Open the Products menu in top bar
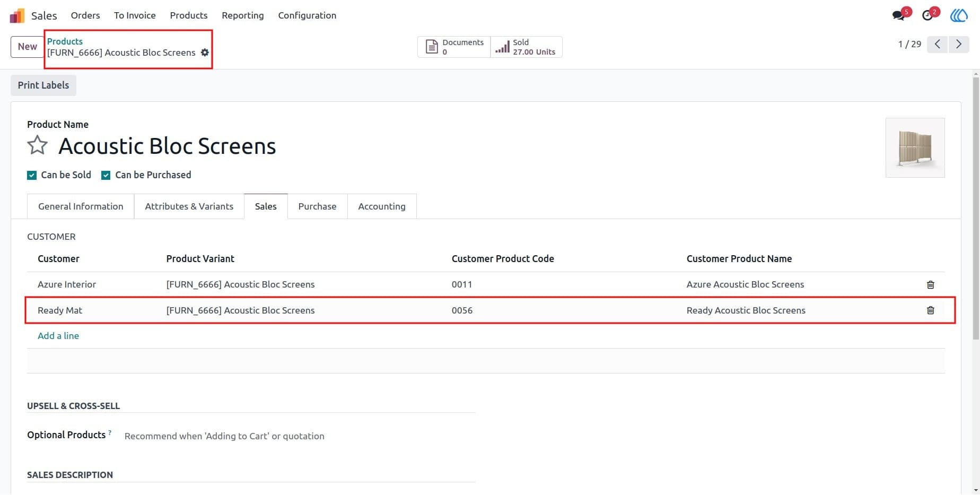Viewport: 980px width, 495px height. [189, 15]
